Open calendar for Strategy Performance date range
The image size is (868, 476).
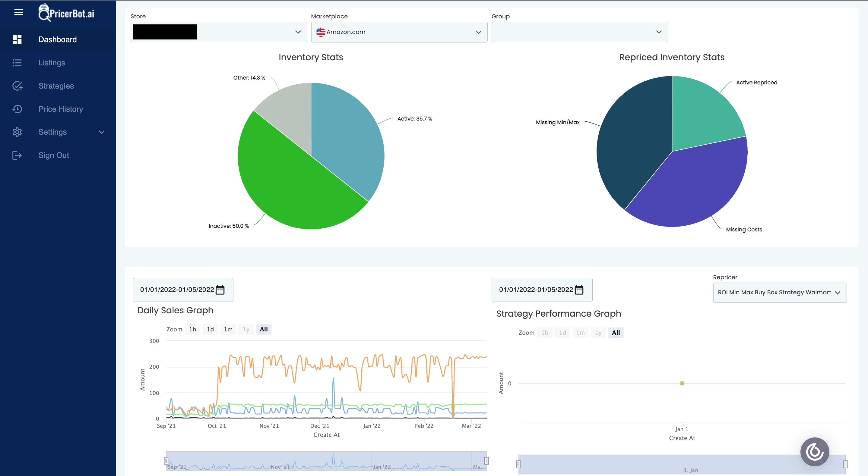click(579, 290)
